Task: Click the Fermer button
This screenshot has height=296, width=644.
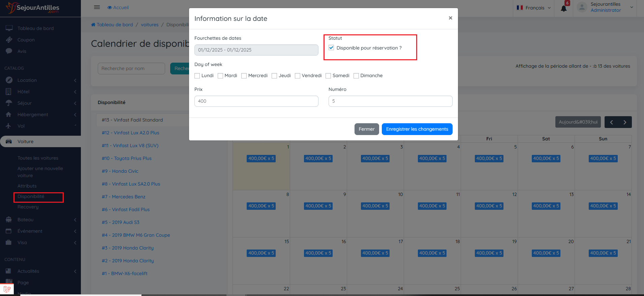Action: point(366,129)
